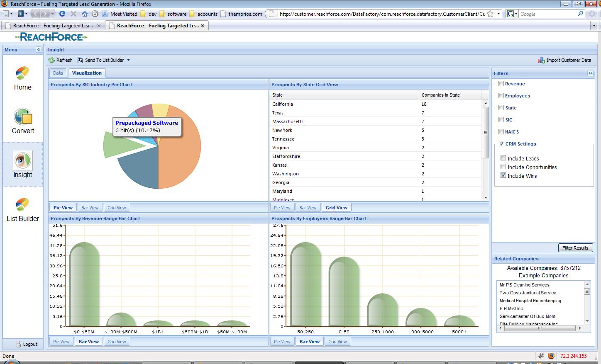601x364 pixels.
Task: Uncheck the Include Wins checkbox
Action: coord(503,175)
